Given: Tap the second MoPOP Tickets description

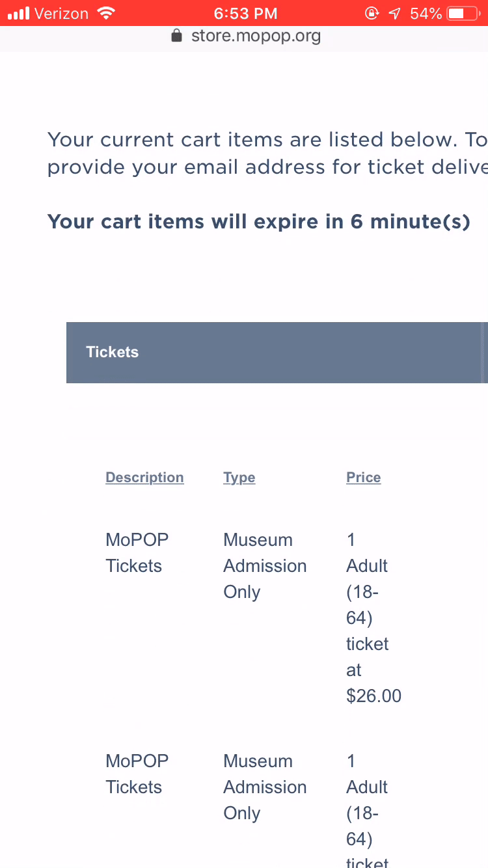Looking at the screenshot, I should coord(137,774).
